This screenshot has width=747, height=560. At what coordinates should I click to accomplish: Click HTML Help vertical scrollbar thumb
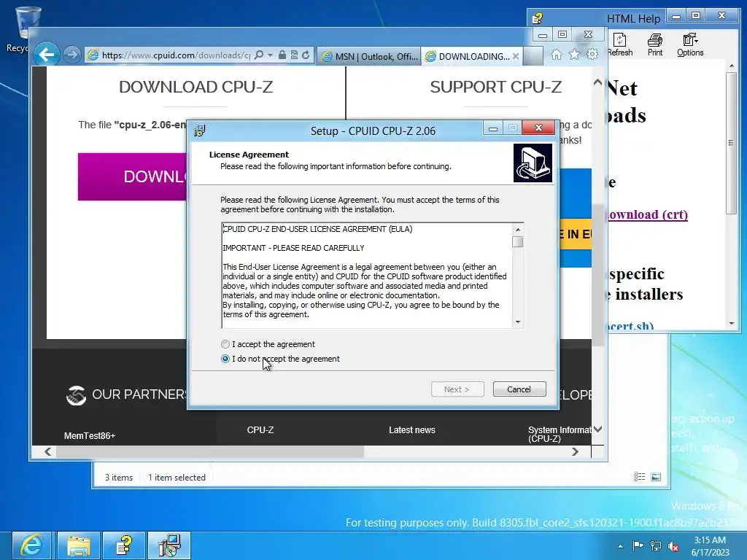pos(732,143)
